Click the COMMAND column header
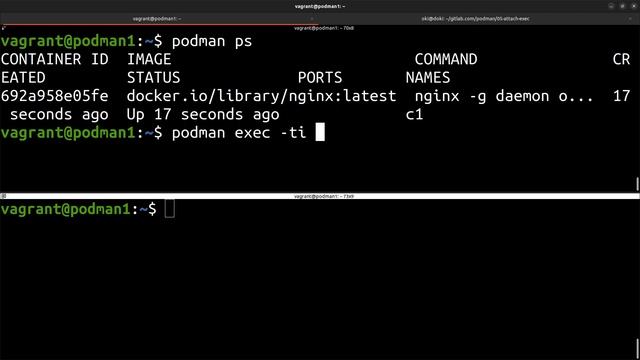640x360 pixels. coord(446,60)
